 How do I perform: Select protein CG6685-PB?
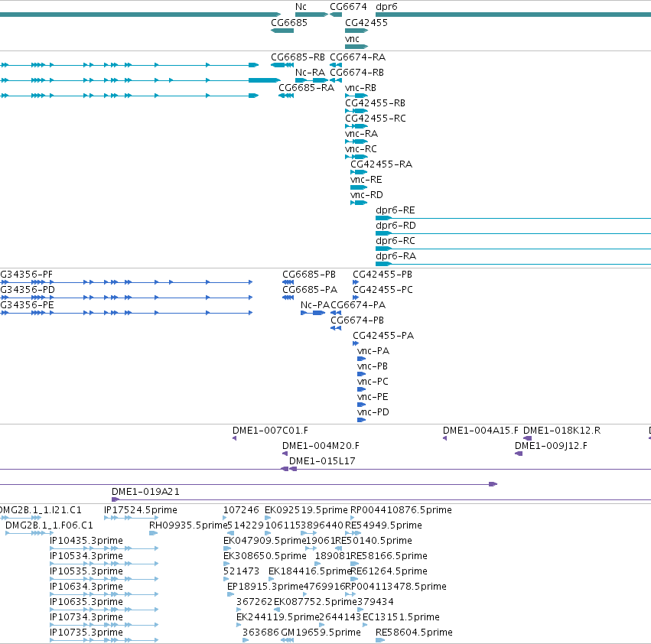(x=308, y=275)
